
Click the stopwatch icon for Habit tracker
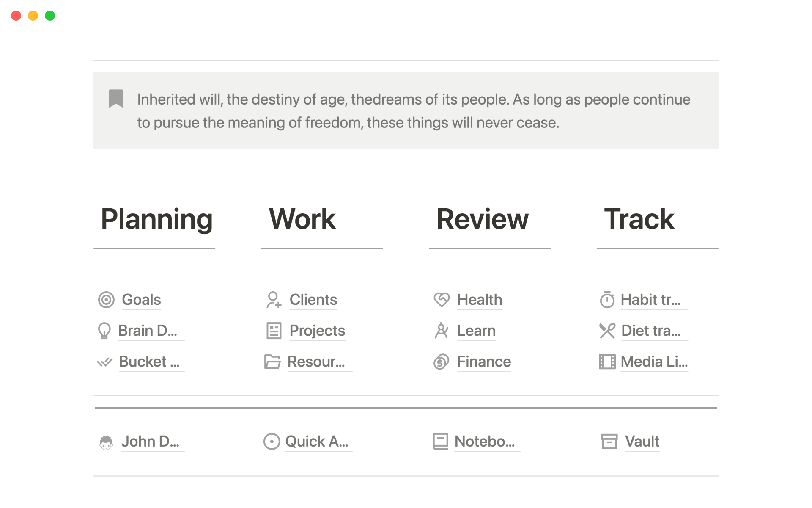pyautogui.click(x=607, y=300)
